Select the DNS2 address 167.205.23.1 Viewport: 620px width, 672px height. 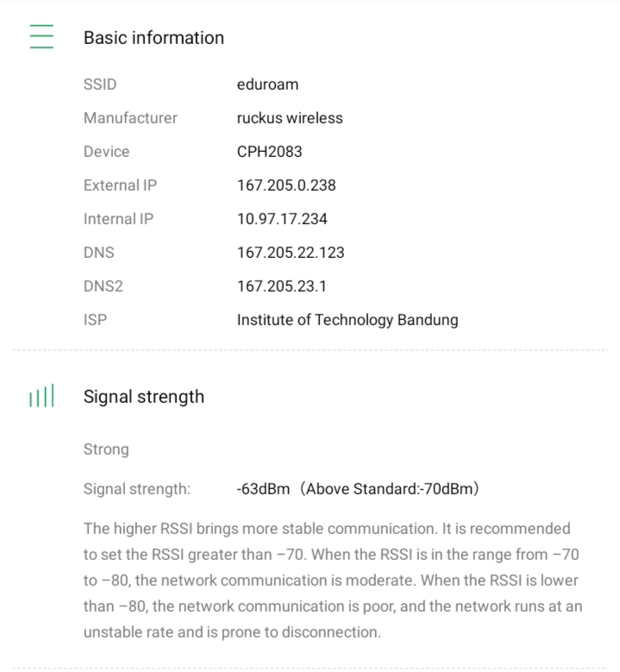(x=282, y=286)
